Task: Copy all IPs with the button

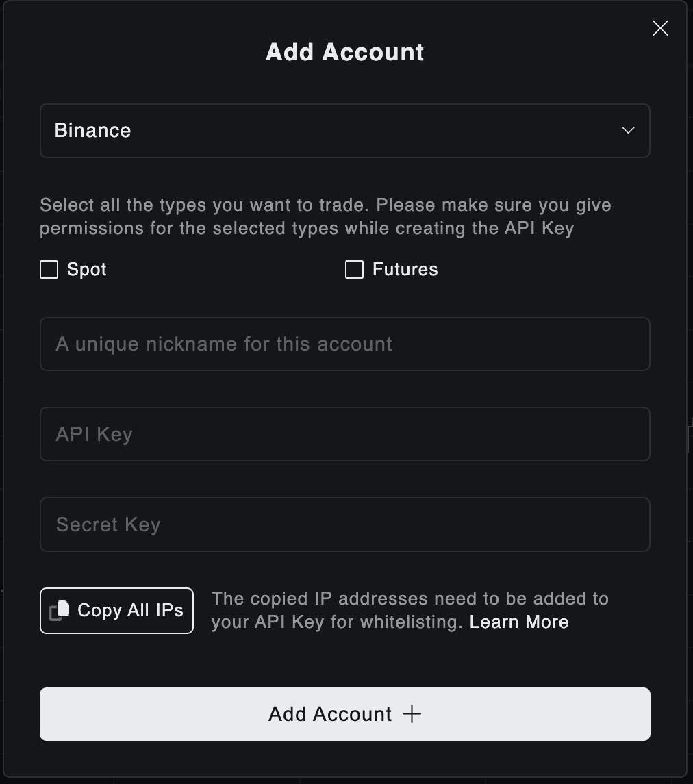Action: click(116, 611)
